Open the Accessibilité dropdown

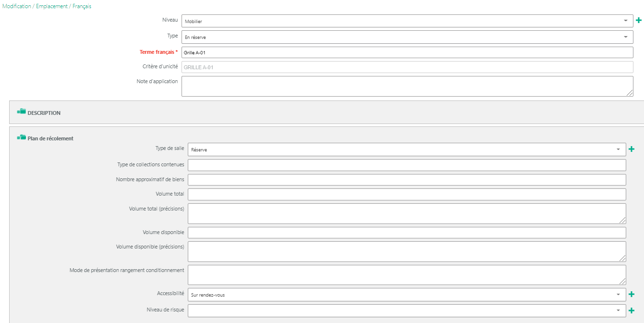[x=406, y=295]
